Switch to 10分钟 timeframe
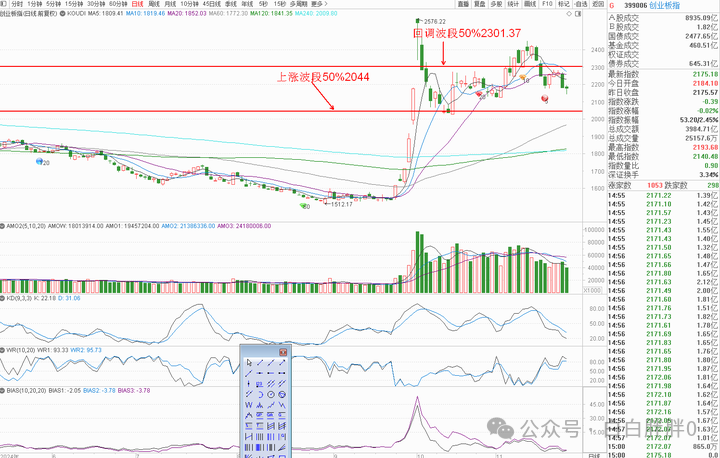Screen dimensions: 720x458 (189, 4)
